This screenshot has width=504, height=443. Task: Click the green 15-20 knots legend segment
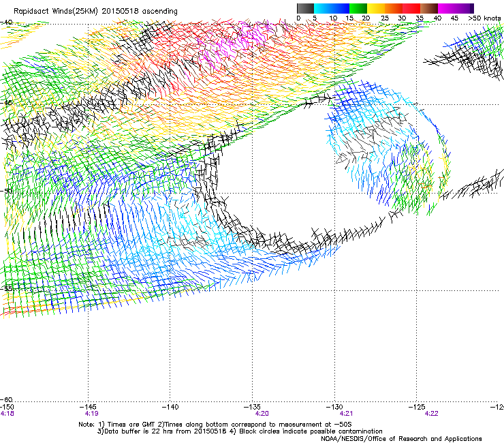[x=358, y=8]
